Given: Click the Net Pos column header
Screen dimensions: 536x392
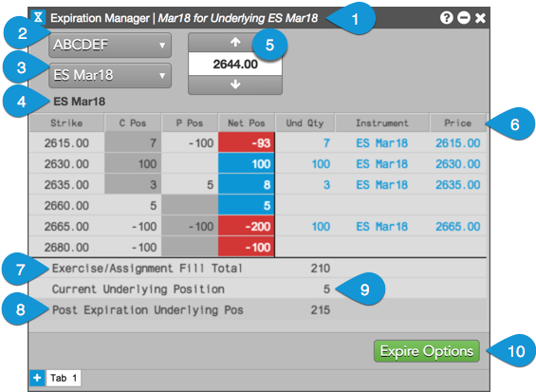Looking at the screenshot, I should (x=246, y=123).
